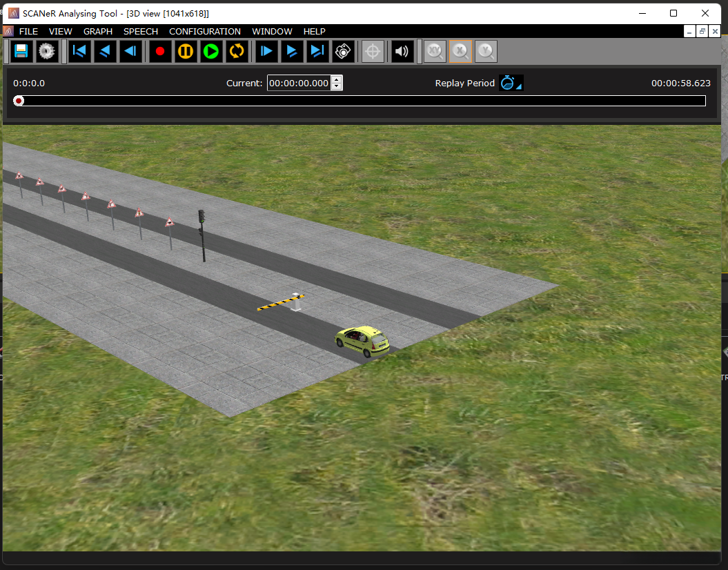Jump to the end of the recording

(x=317, y=51)
